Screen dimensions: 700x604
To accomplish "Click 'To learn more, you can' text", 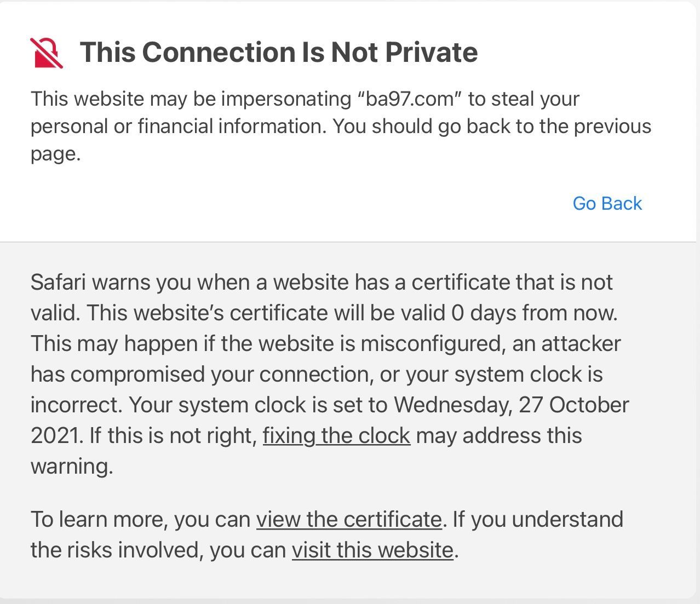I will tap(140, 519).
